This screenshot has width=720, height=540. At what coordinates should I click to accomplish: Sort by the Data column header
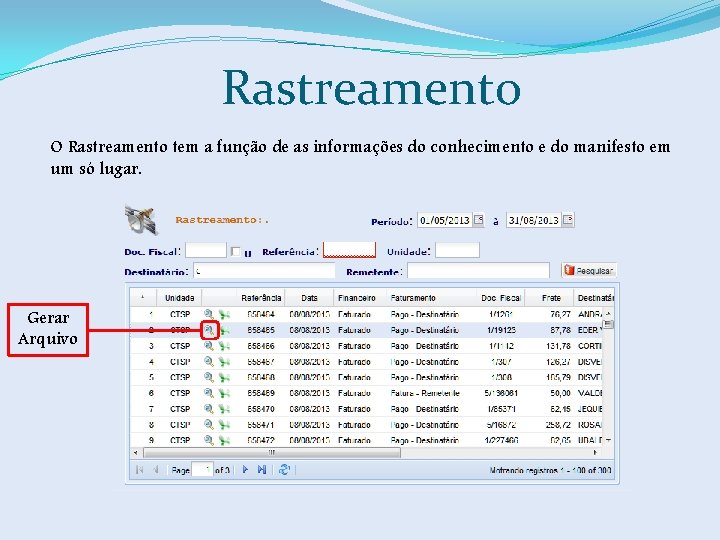click(309, 298)
